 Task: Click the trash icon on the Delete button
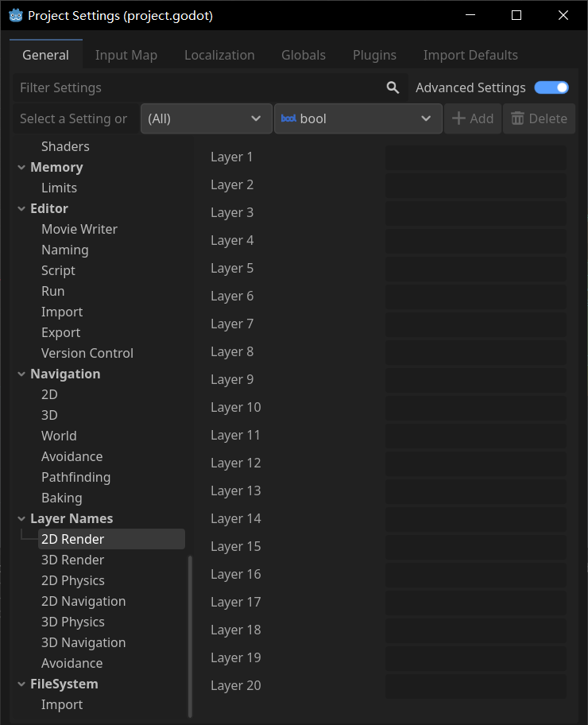(517, 118)
